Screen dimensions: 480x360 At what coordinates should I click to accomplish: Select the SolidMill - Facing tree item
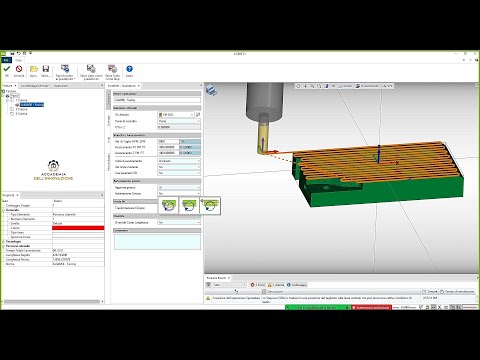32,105
